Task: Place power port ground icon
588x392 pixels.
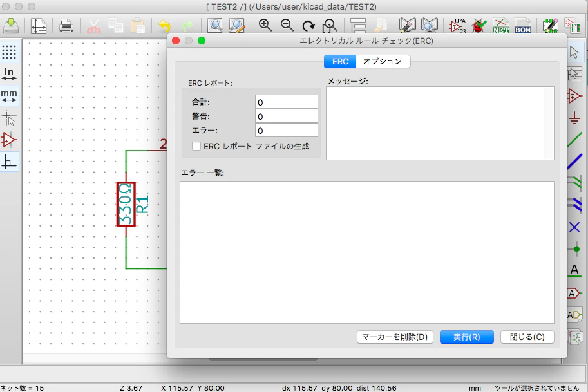Action: click(574, 118)
